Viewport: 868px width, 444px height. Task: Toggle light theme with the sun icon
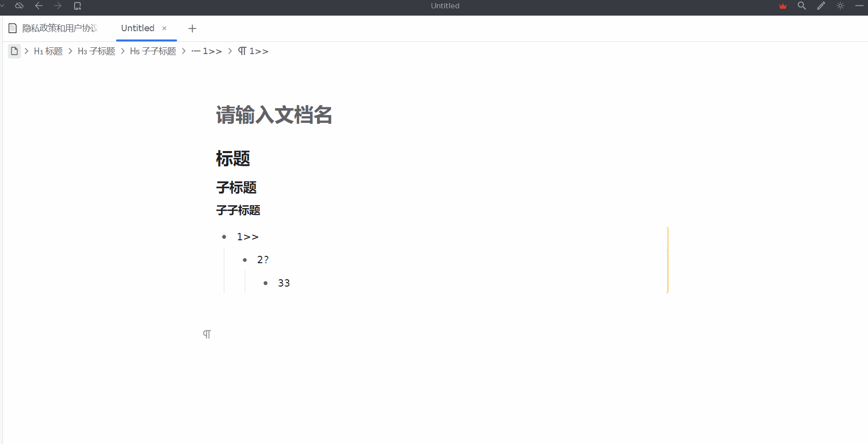click(x=840, y=6)
